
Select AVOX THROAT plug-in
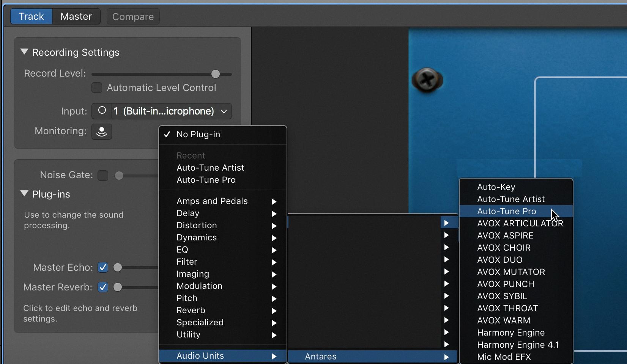[516, 308]
